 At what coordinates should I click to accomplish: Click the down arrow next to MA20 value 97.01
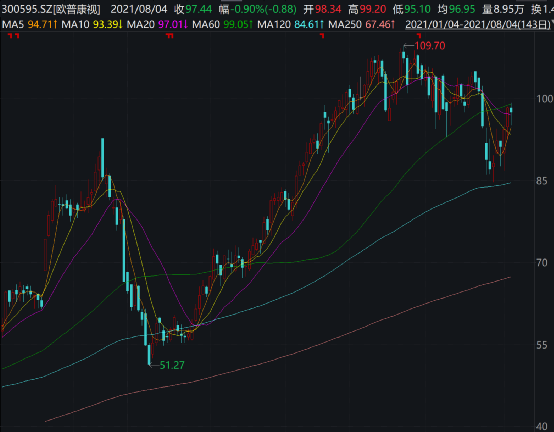[x=185, y=24]
